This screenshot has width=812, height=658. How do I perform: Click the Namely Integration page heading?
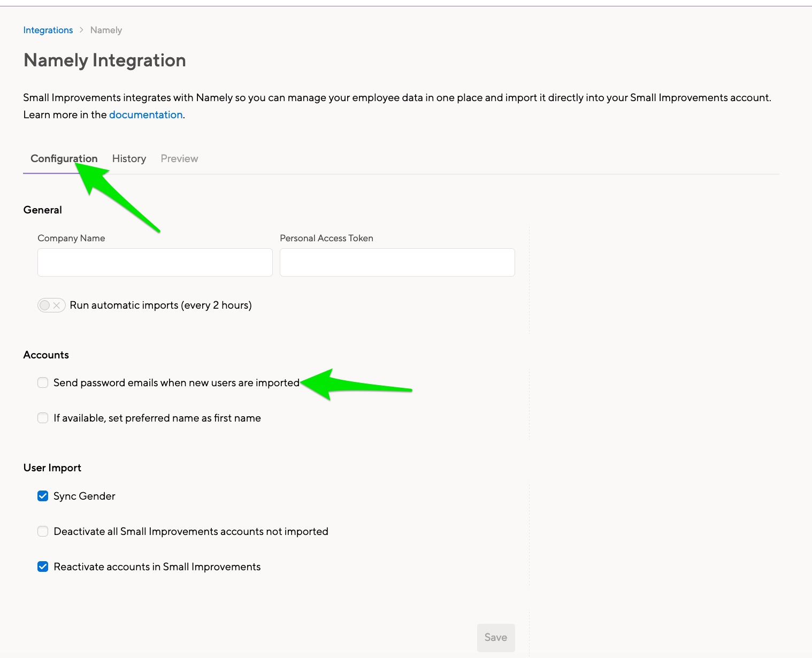click(104, 60)
